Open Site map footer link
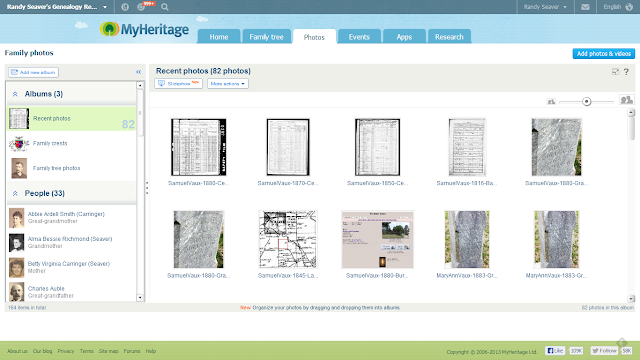 108,351
